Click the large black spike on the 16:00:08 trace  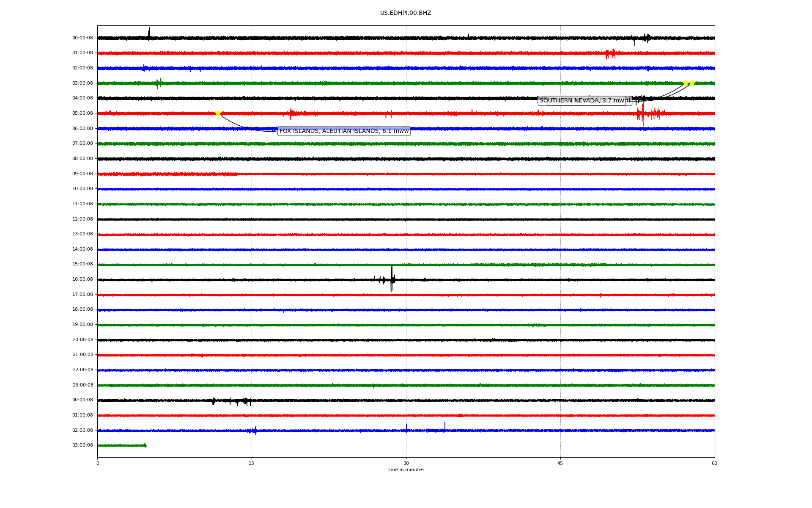click(x=392, y=279)
